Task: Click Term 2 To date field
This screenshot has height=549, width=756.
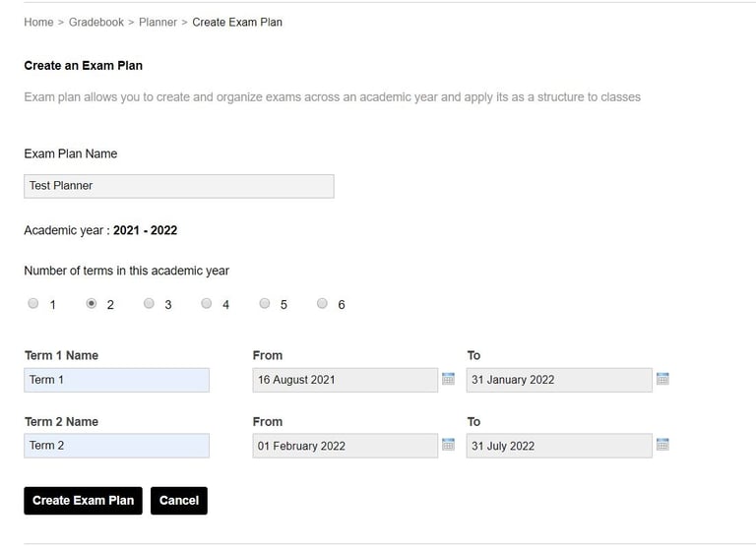Action: click(558, 446)
